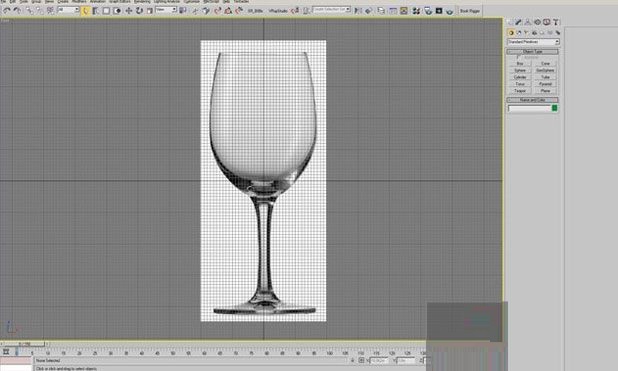Click the Plane primitive button
This screenshot has width=618, height=371.
[545, 91]
